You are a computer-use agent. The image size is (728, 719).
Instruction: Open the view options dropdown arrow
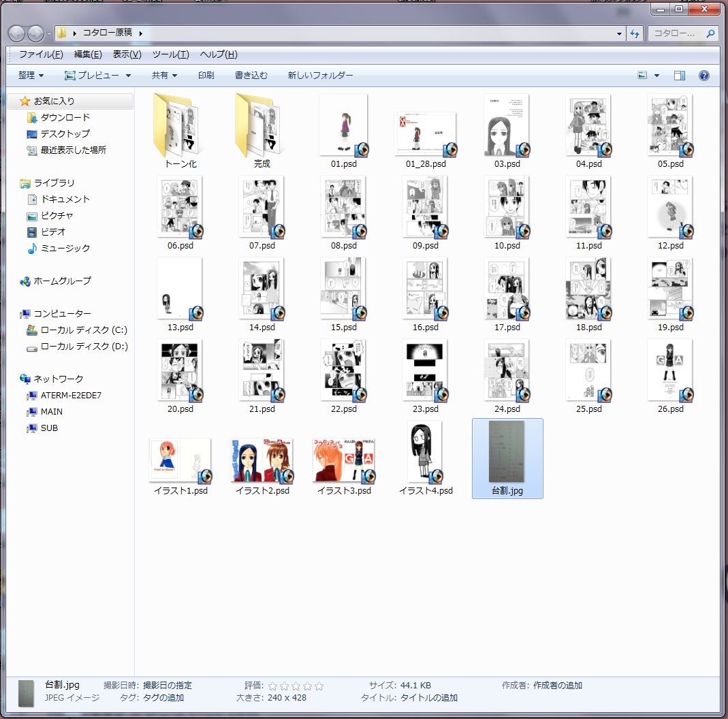point(656,76)
